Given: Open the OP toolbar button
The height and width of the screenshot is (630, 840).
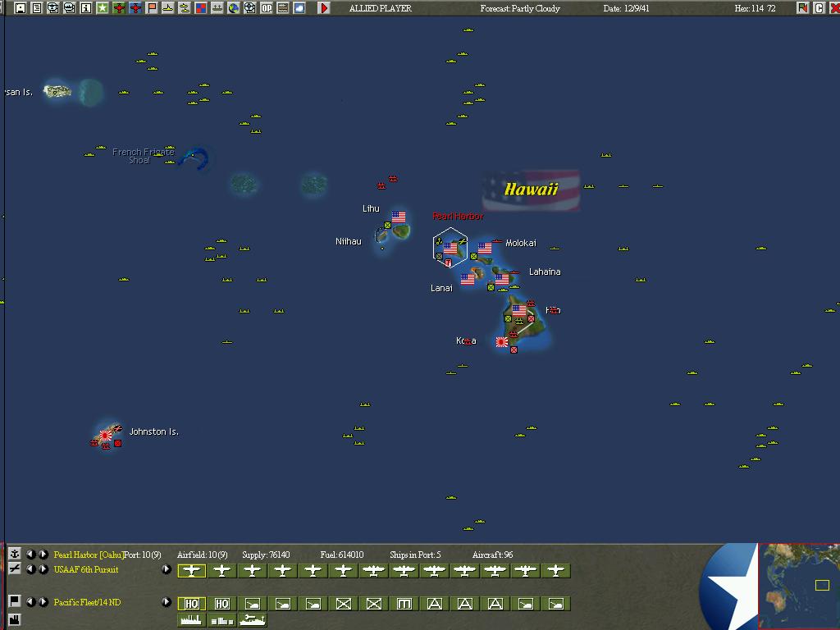Looking at the screenshot, I should (x=267, y=8).
